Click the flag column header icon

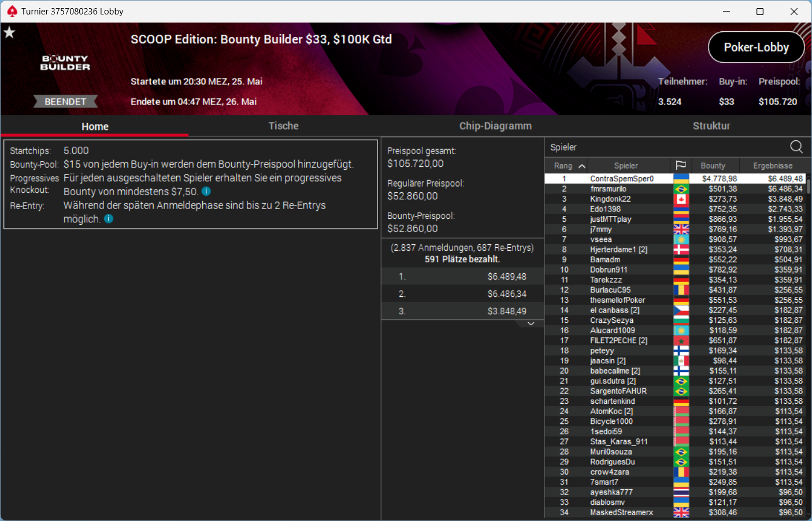point(681,166)
